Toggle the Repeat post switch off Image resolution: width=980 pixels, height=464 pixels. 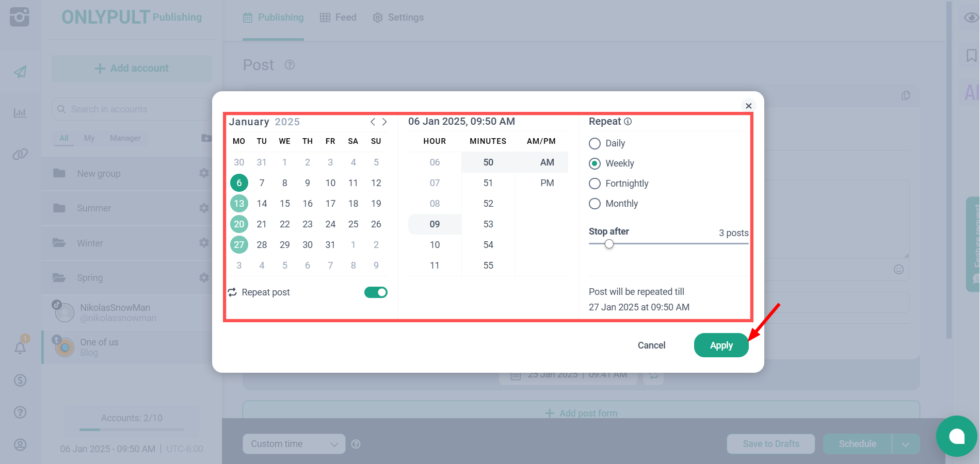coord(376,292)
